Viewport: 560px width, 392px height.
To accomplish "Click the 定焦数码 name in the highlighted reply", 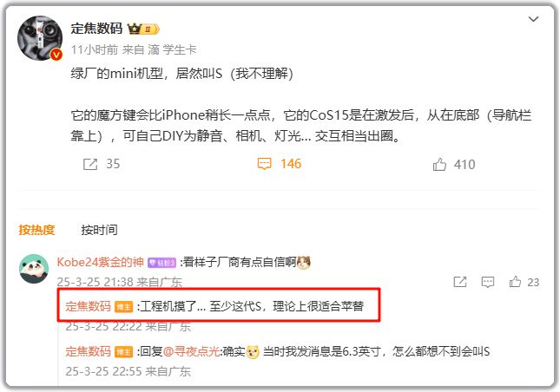I will click(88, 306).
